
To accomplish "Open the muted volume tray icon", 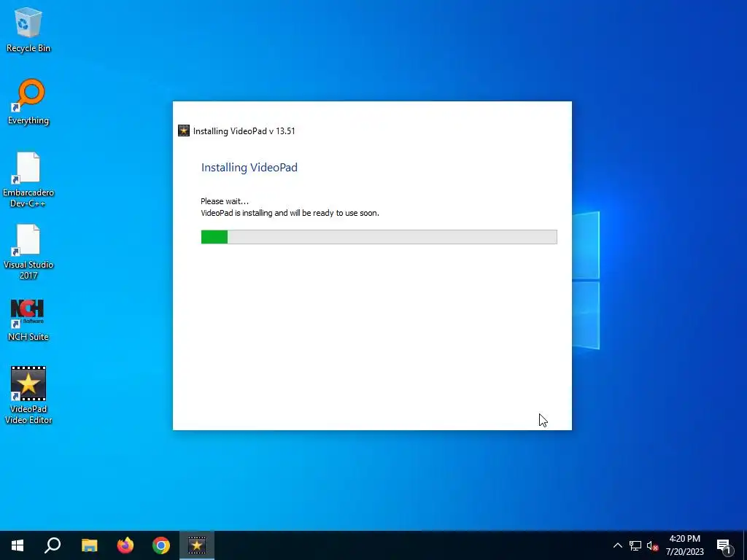I will pyautogui.click(x=652, y=545).
